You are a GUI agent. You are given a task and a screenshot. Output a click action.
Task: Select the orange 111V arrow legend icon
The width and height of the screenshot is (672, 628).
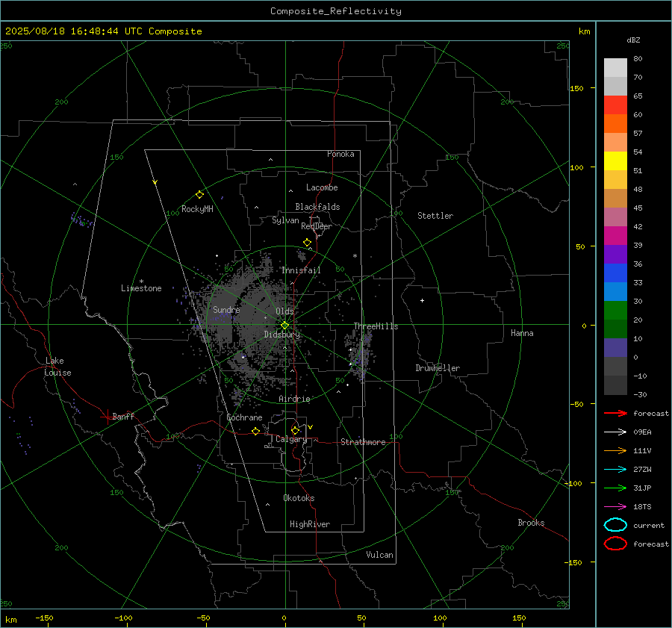click(x=615, y=450)
